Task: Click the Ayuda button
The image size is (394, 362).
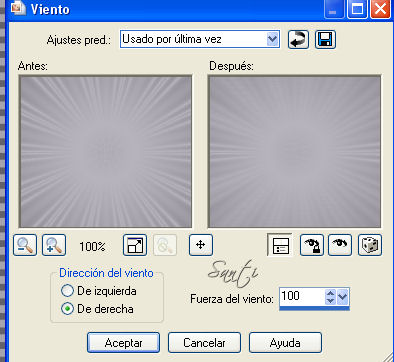Action: 285,342
